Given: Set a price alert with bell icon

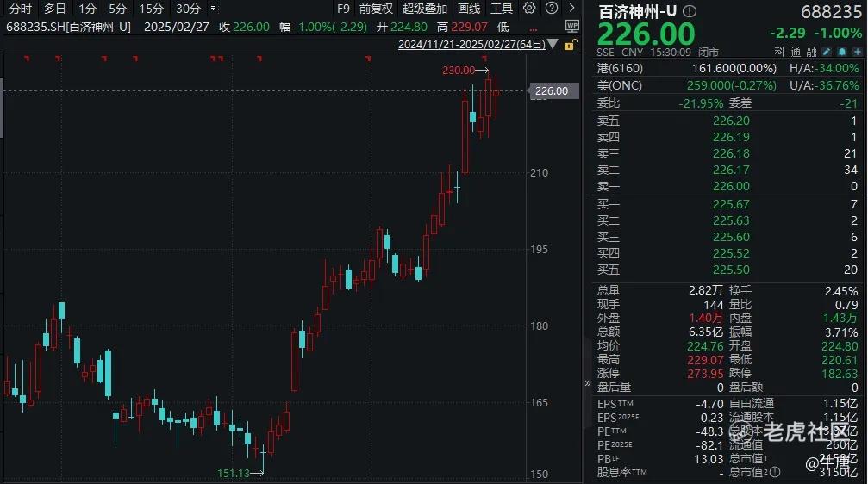Looking at the screenshot, I should tap(842, 52).
